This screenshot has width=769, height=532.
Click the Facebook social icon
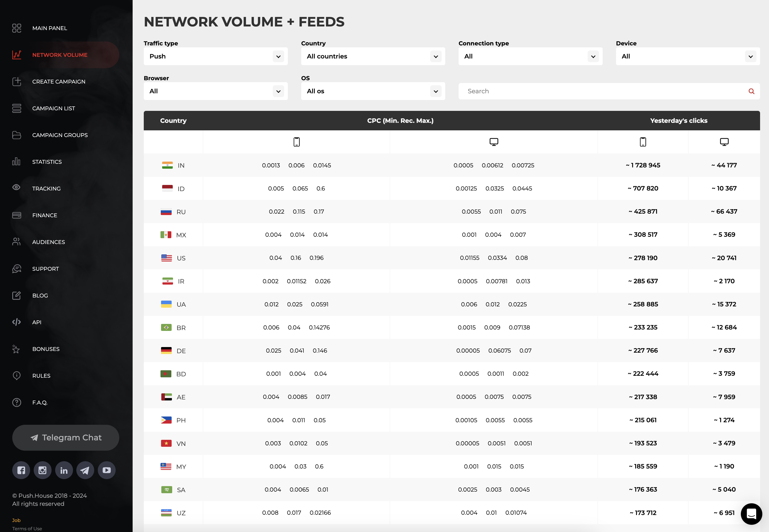(x=21, y=470)
